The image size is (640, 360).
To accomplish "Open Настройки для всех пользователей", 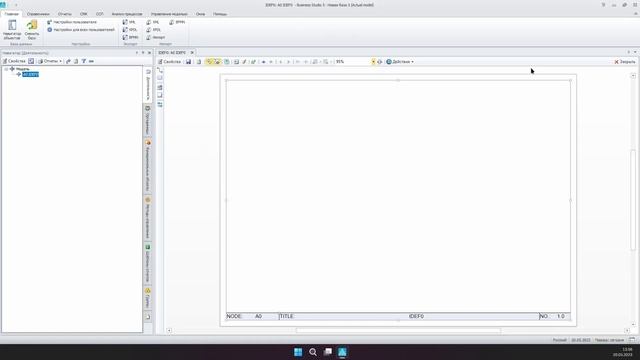I will pos(81,30).
